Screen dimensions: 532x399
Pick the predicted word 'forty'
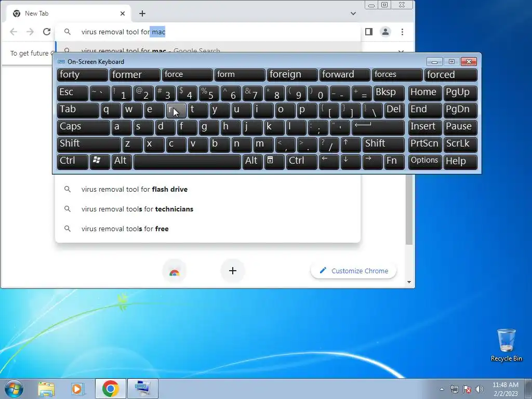coord(83,75)
